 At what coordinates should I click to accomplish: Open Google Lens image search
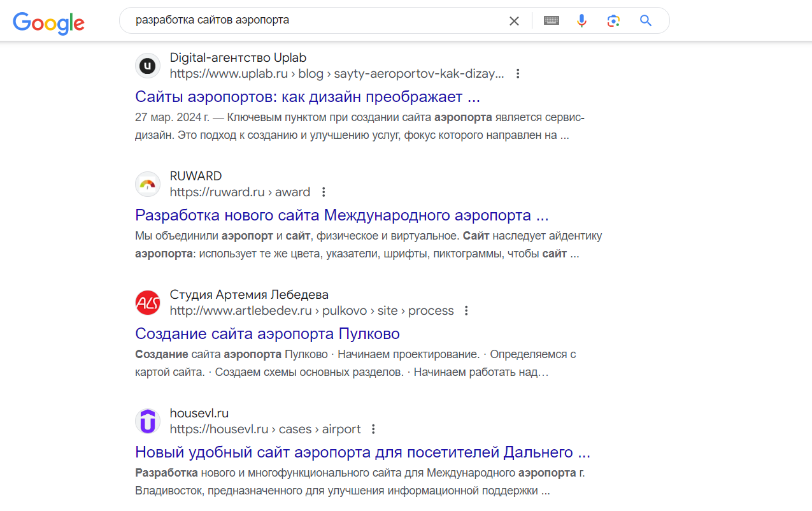pos(613,21)
